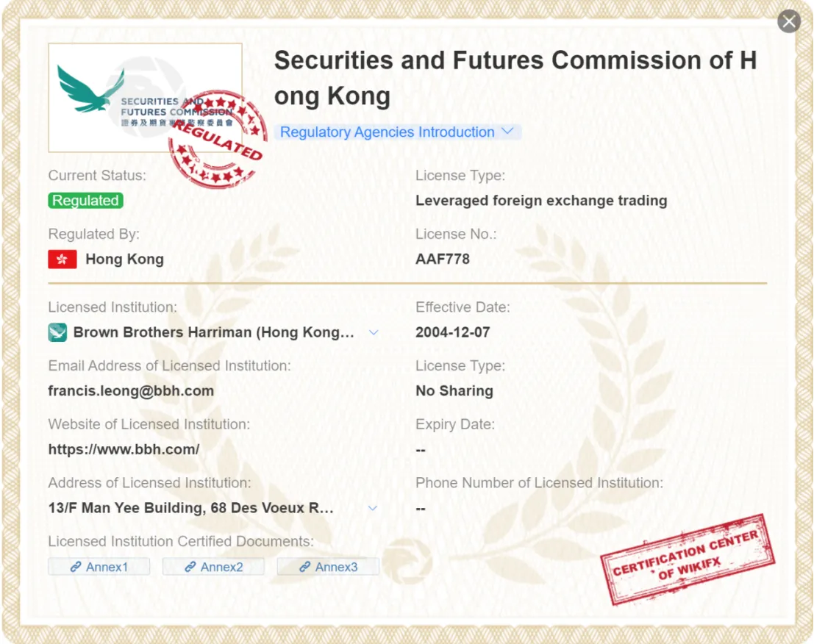The width and height of the screenshot is (814, 644).
Task: Click the Certification Center of WikiFX stamp
Action: pyautogui.click(x=688, y=559)
